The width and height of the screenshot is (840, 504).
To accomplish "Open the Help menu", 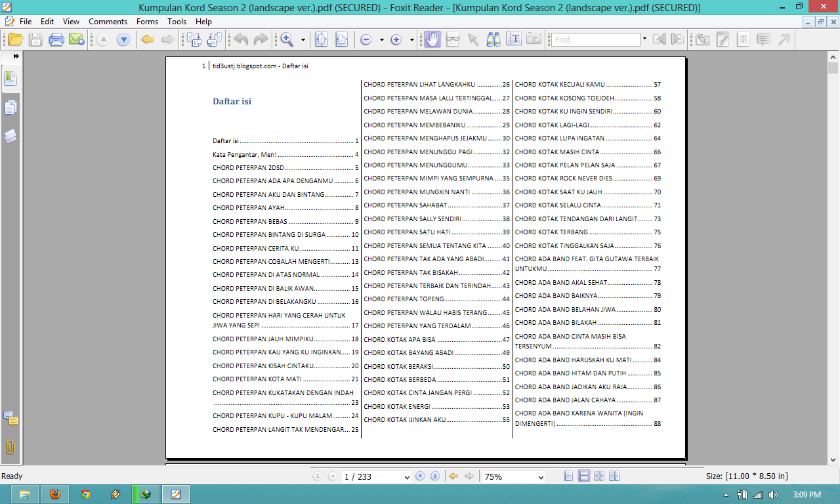I will tap(204, 22).
